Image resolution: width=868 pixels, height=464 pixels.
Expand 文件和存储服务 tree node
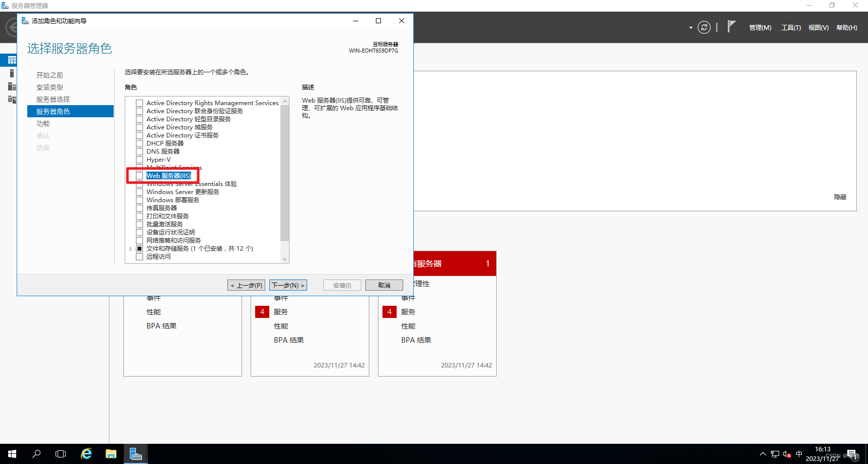point(131,249)
